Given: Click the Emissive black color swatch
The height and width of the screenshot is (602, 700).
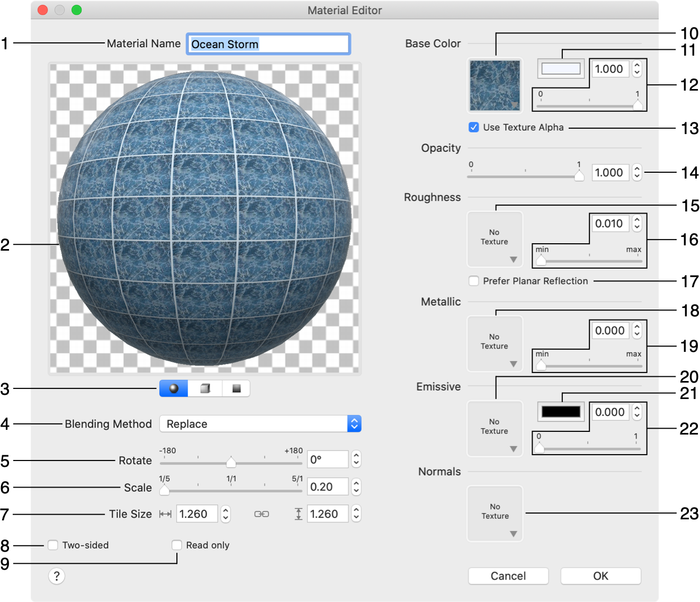Looking at the screenshot, I should pyautogui.click(x=561, y=412).
